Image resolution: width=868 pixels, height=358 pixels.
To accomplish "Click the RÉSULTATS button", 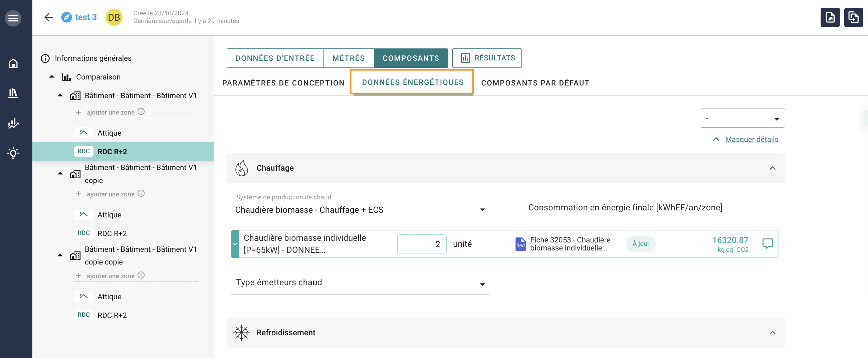I will coord(487,58).
